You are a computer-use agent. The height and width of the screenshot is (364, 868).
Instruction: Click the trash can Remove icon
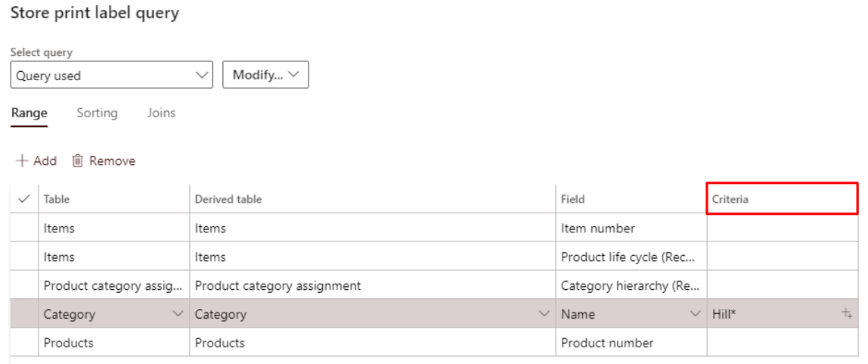pos(77,161)
